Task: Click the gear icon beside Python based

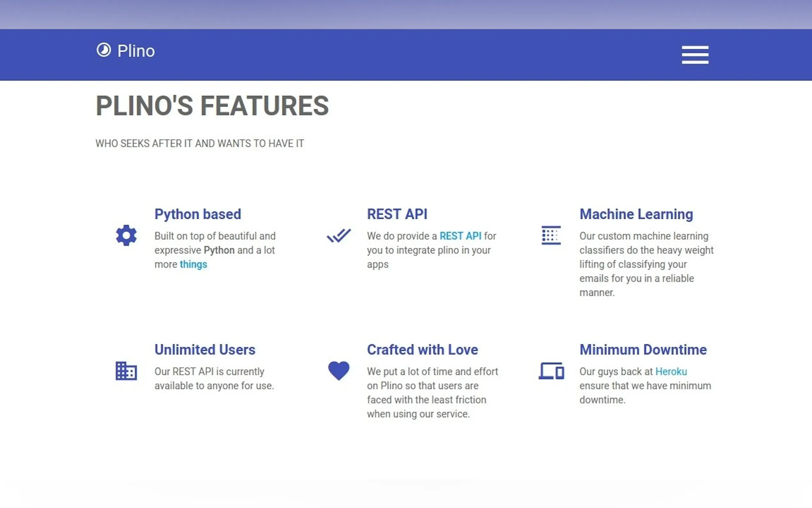Action: click(126, 235)
